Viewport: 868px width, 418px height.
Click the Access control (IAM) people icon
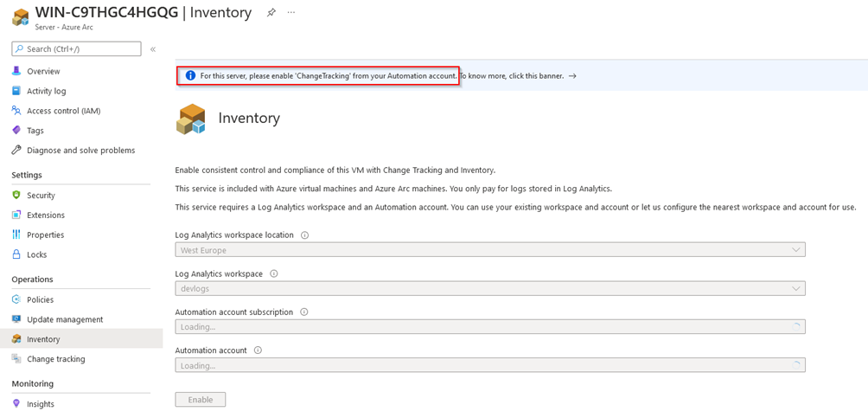point(16,111)
